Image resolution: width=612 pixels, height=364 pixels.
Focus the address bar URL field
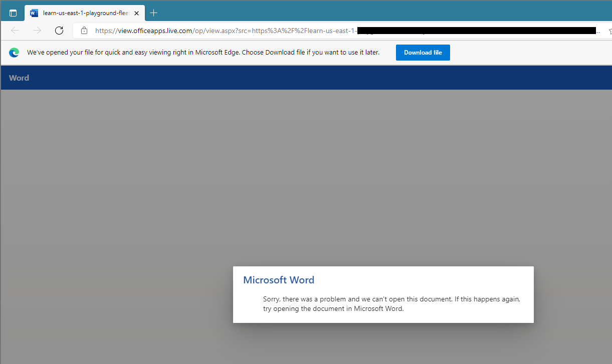(x=226, y=31)
